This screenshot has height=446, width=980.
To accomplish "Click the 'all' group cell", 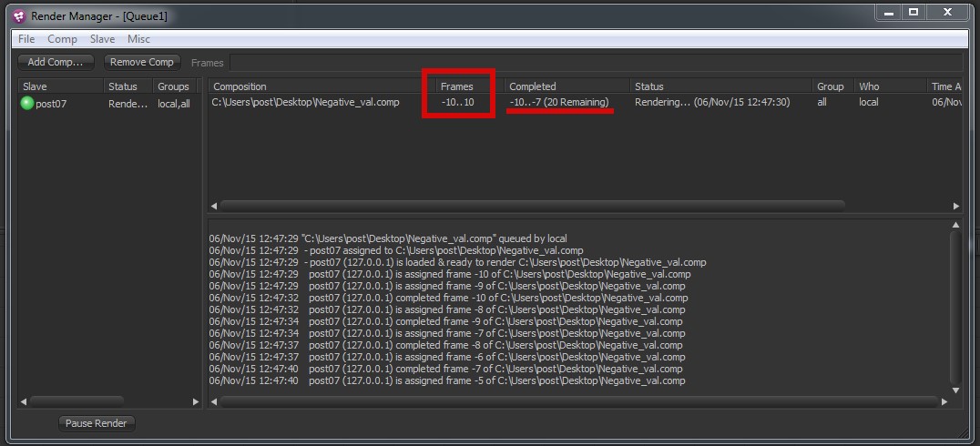I will 822,102.
